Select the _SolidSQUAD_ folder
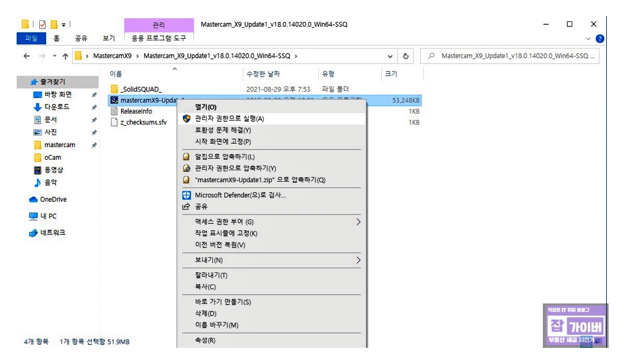 click(x=141, y=89)
